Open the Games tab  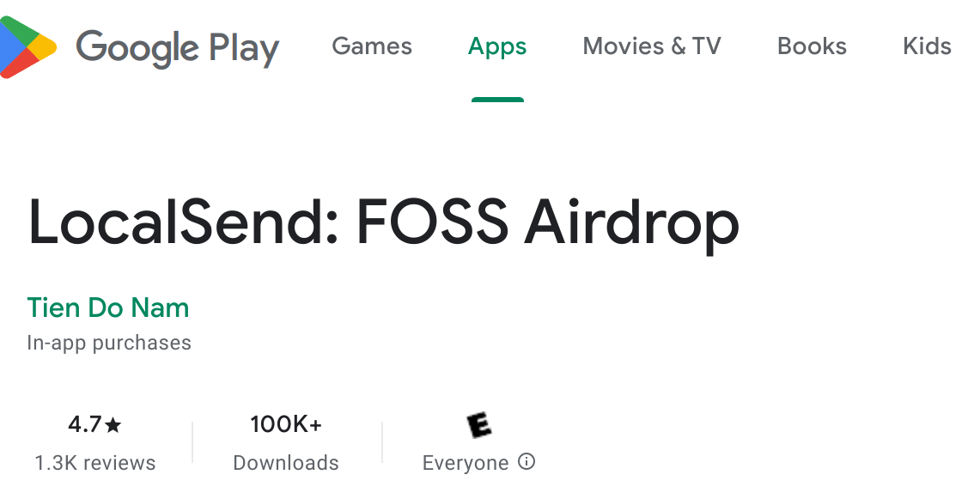[x=372, y=46]
